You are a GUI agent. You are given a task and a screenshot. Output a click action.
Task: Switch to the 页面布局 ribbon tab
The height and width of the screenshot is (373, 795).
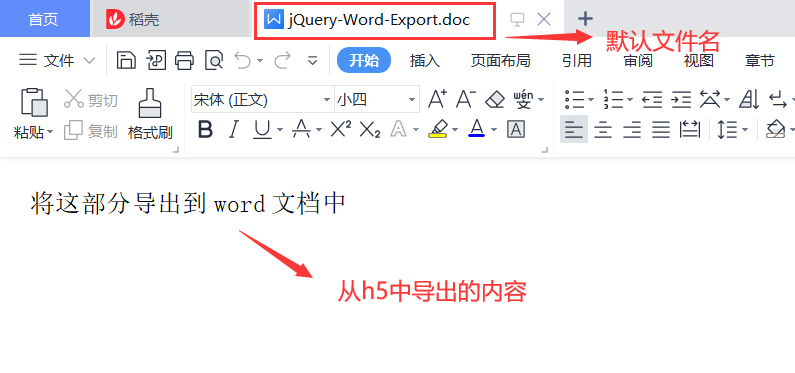tap(500, 61)
